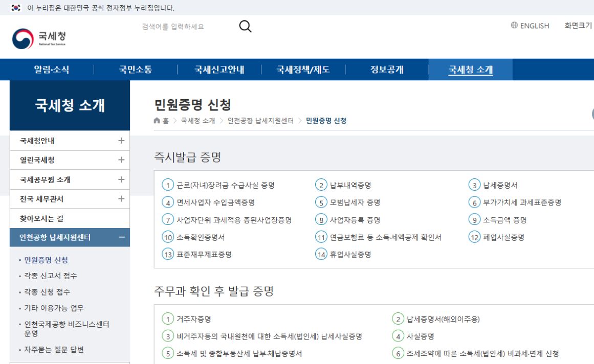Open 자주묻는 질문 답변 sidebar item
This screenshot has width=594, height=364.
54,350
